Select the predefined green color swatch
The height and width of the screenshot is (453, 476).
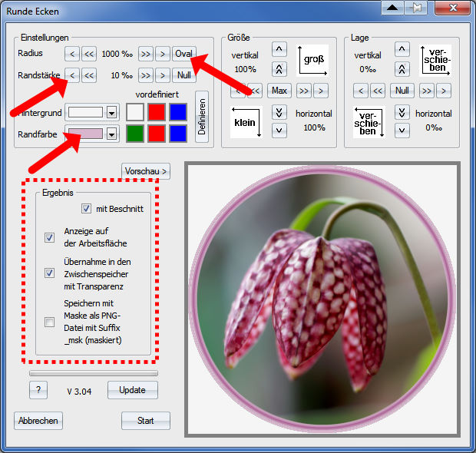[135, 134]
